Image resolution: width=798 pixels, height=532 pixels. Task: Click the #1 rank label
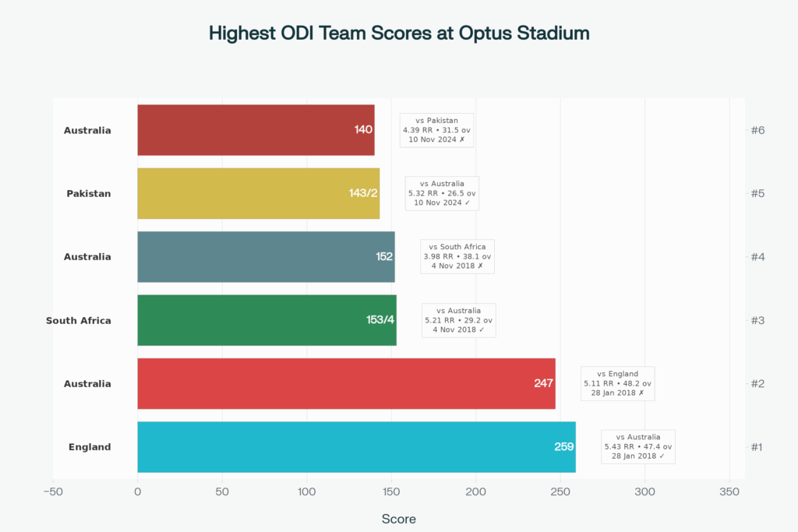tap(757, 447)
